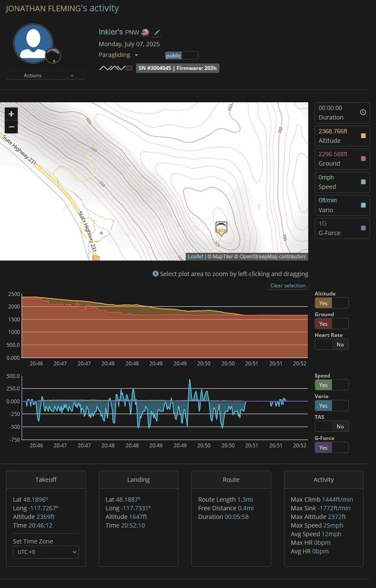Click the JONATHAN FLEMING's activity heading

point(62,8)
